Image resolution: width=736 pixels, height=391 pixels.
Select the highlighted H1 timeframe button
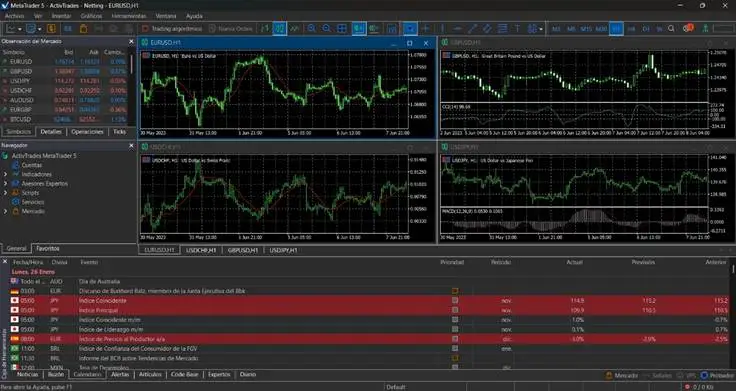tap(616, 29)
